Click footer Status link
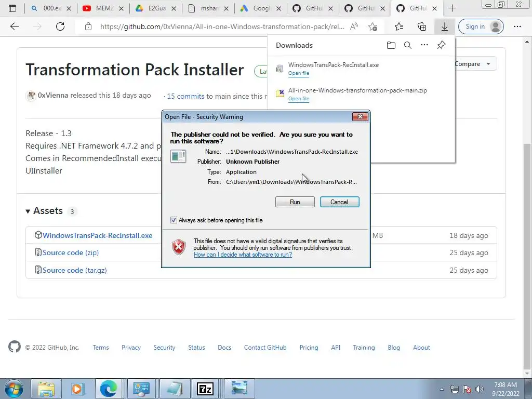 point(196,348)
